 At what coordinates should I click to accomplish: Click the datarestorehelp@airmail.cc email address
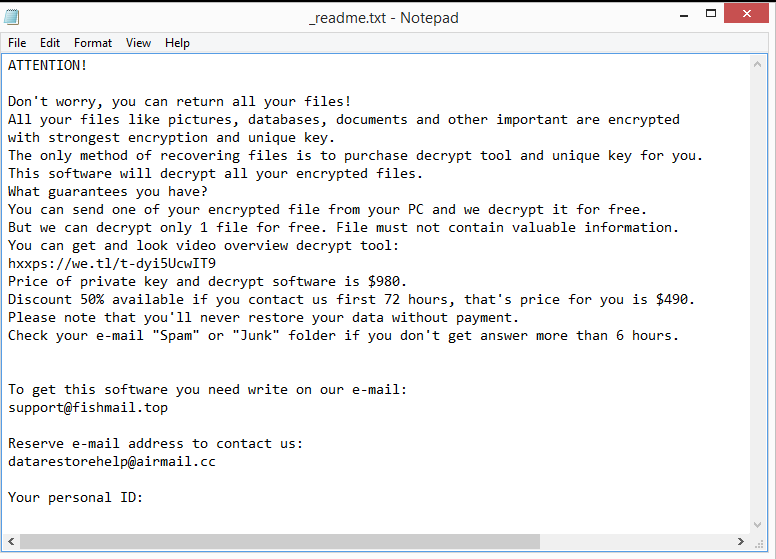click(112, 462)
